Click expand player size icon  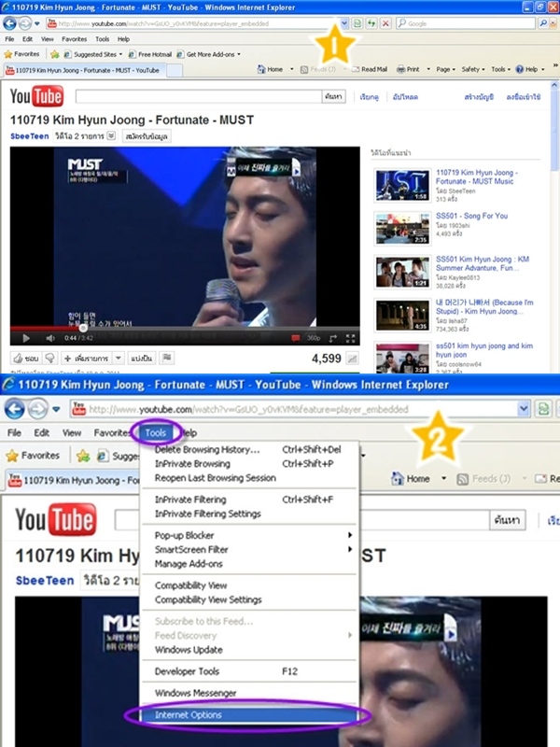click(333, 338)
